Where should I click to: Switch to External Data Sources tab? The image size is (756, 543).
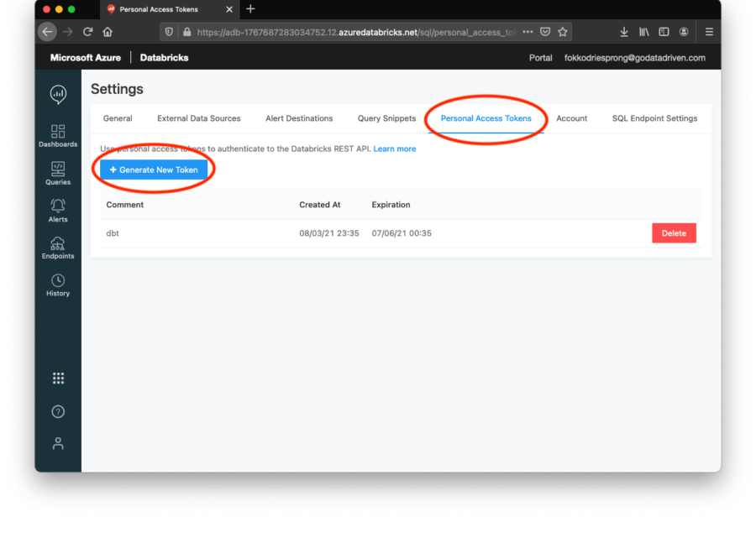pos(198,118)
